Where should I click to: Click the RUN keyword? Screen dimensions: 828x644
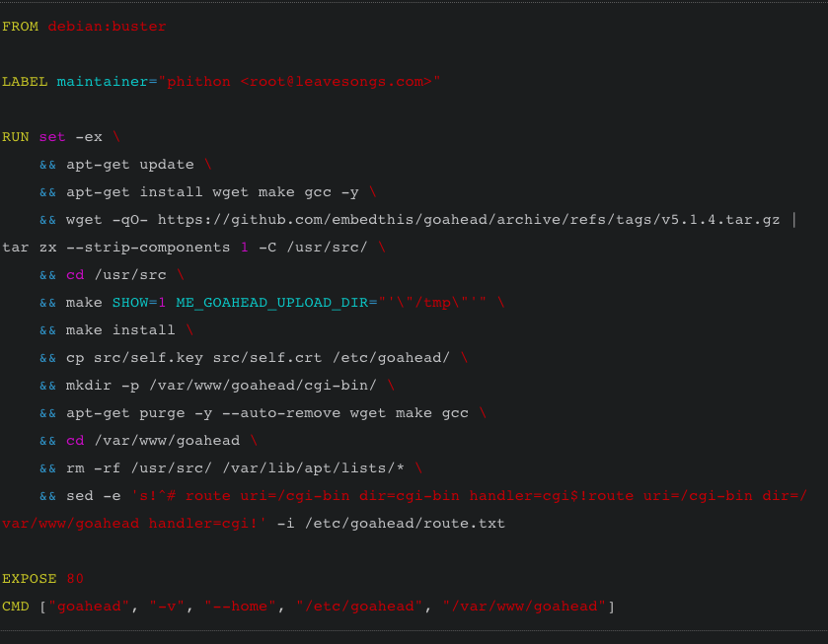tap(16, 137)
